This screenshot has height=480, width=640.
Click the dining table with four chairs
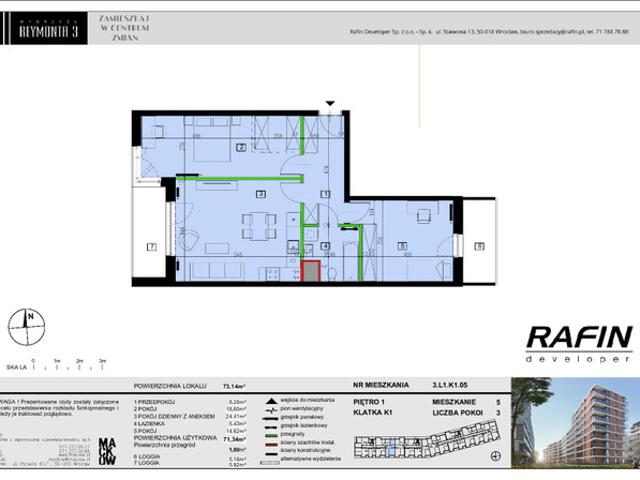point(259,226)
